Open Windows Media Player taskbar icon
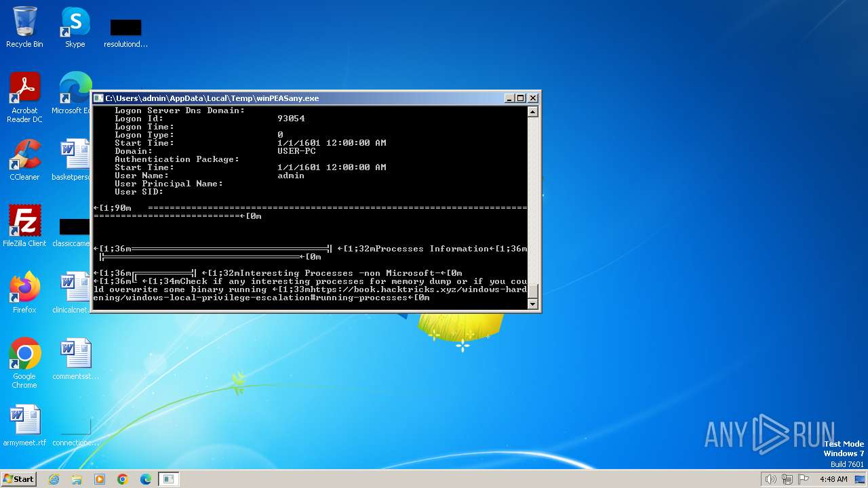 point(100,479)
